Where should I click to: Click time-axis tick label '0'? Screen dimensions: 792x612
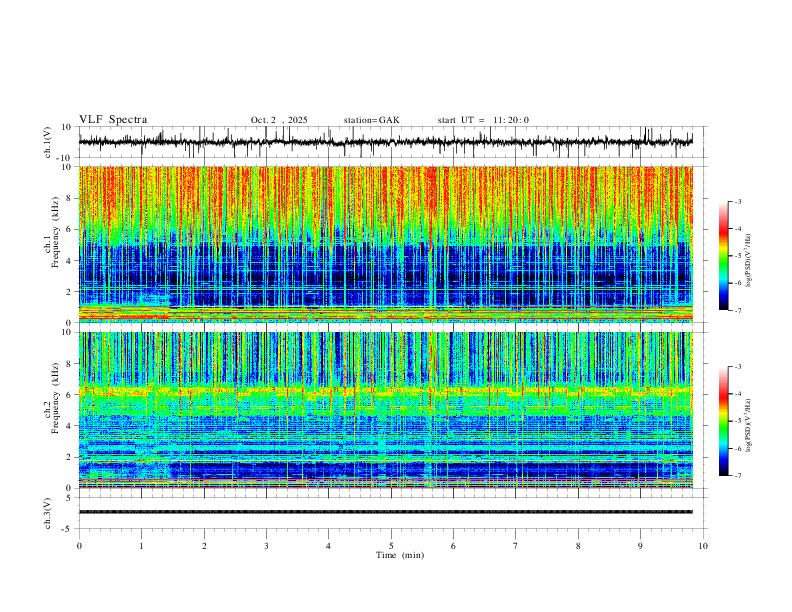coord(79,546)
